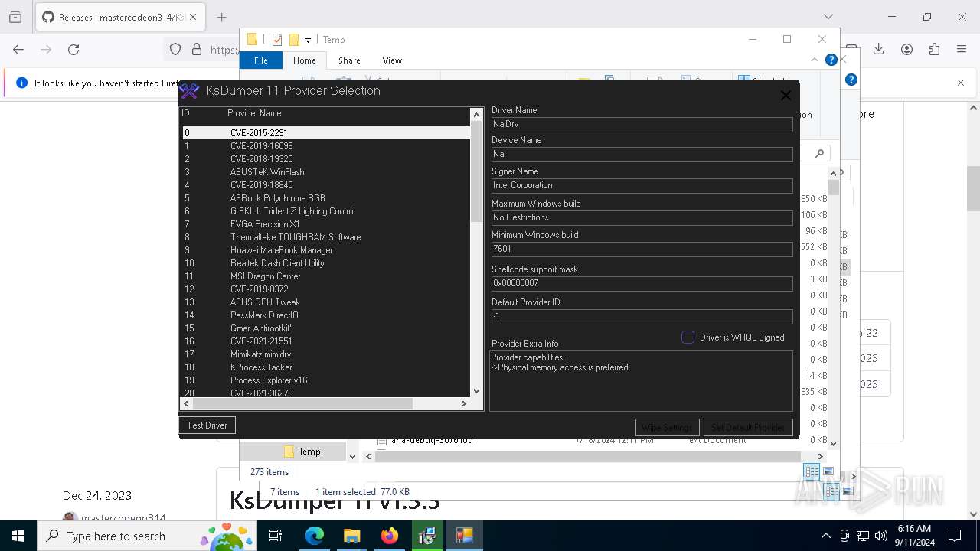This screenshot has width=980, height=551.
Task: Click Set Default Provider button
Action: tap(747, 428)
